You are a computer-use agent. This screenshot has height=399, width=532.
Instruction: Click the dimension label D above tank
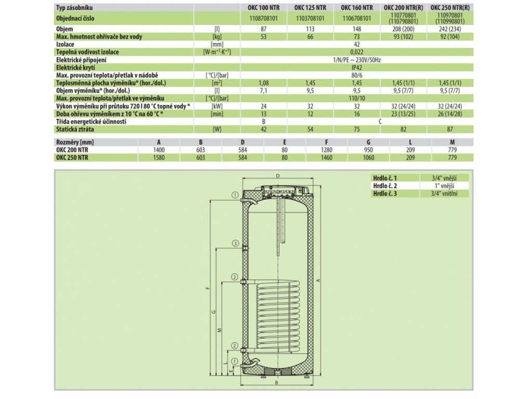click(x=277, y=176)
